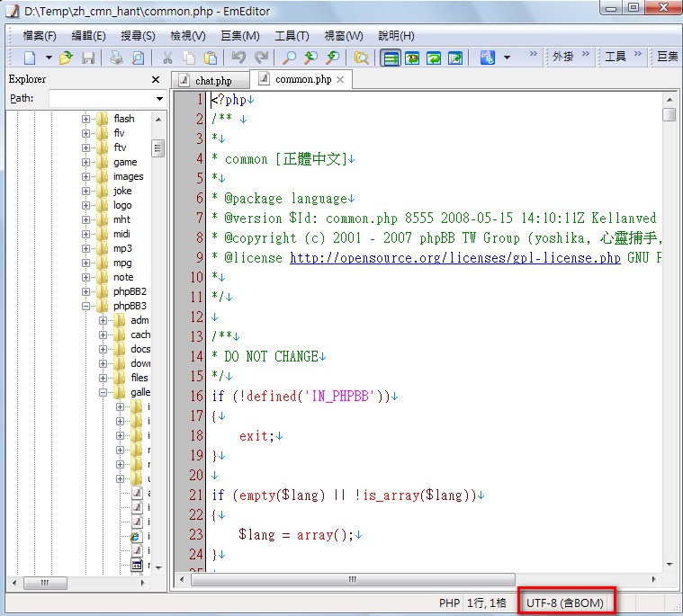Select the game folder in Explorer

pyautogui.click(x=125, y=162)
